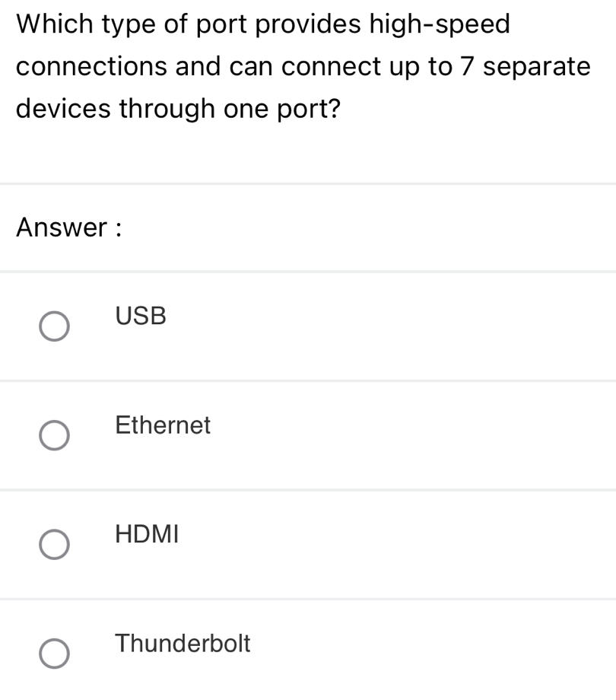The height and width of the screenshot is (700, 616).
Task: Click the word 'devices' in the question
Action: pos(62,110)
